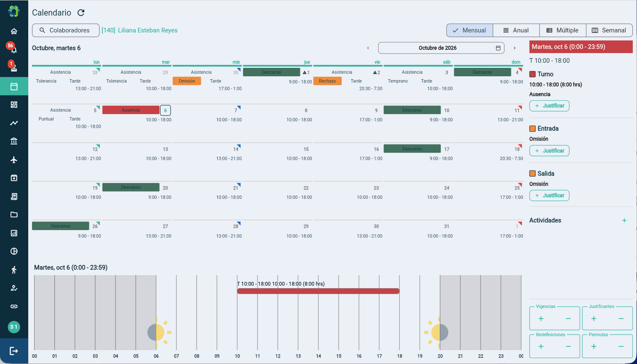Open the folder icon in the sidebar
637x364 pixels.
click(x=14, y=214)
